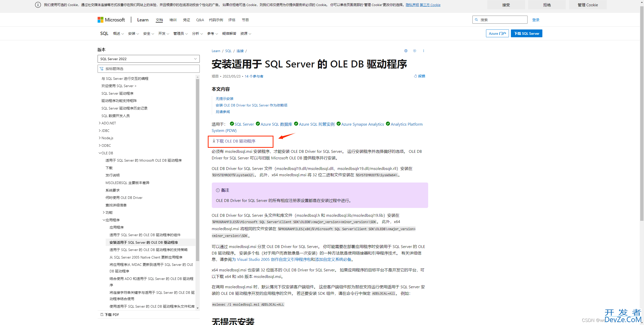
Task: Collapse the OLE DB tree node
Action: tap(100, 153)
